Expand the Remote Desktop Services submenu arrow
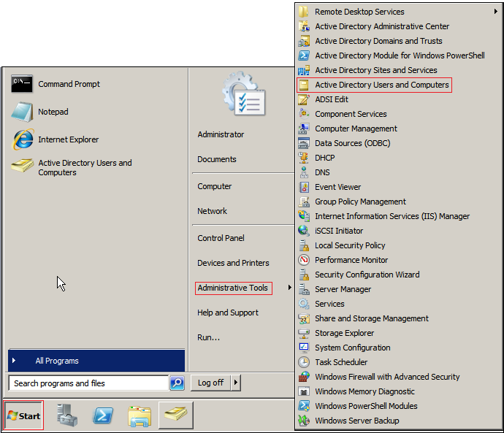Screen dimensions: 504x433 tap(496, 12)
